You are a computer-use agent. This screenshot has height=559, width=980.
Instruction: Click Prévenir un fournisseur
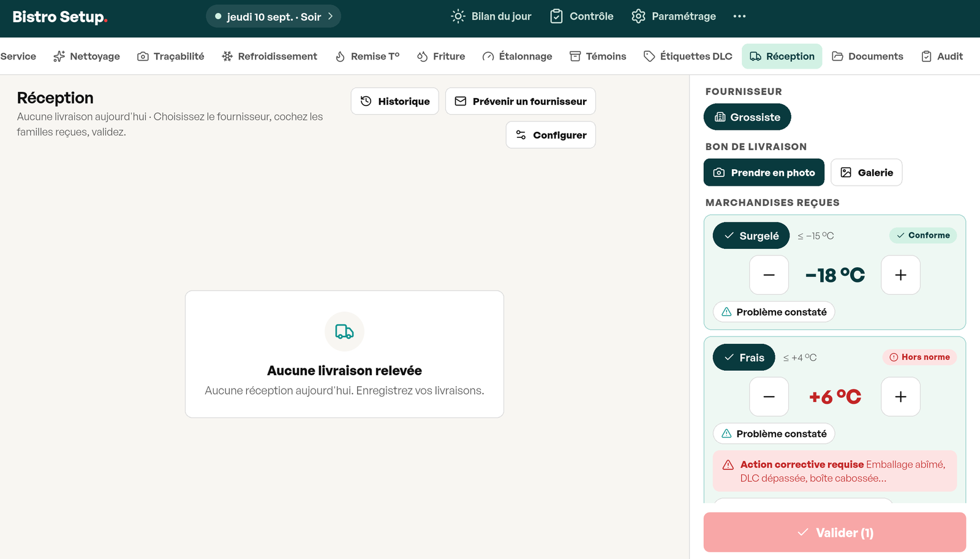(521, 101)
